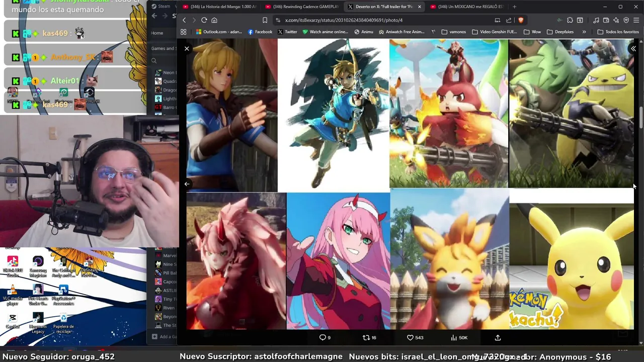Select Home in Steam library
Viewport: 644px width, 362px height.
pos(157,33)
